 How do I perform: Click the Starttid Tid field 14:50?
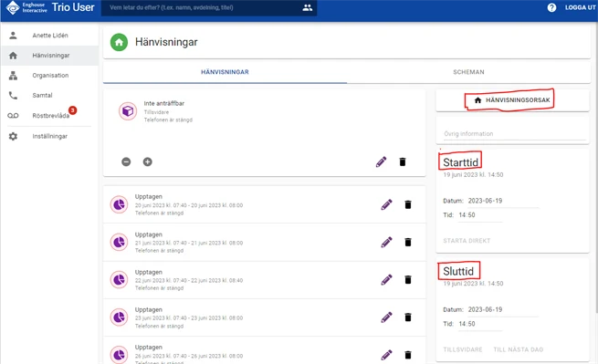click(480, 215)
